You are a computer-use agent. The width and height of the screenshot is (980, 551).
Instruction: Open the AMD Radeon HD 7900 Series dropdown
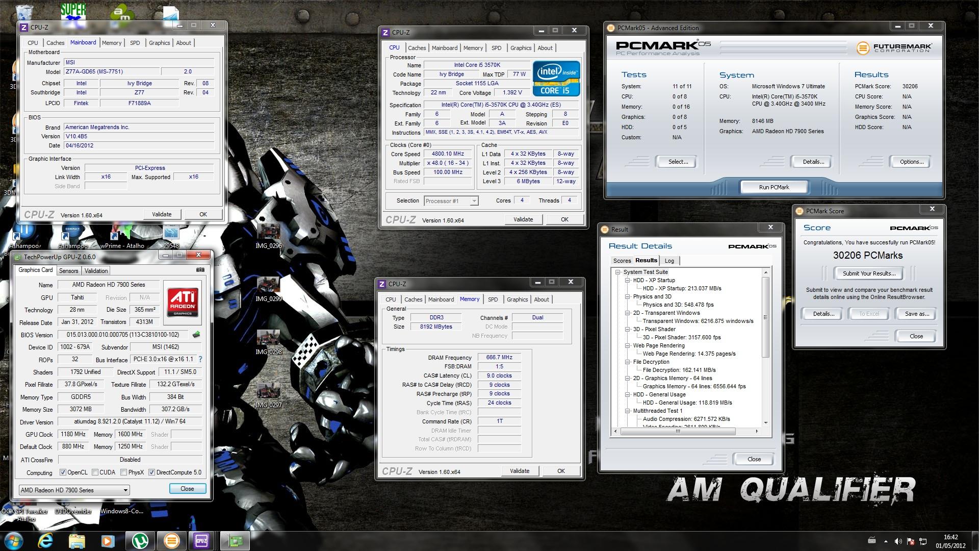tap(74, 490)
